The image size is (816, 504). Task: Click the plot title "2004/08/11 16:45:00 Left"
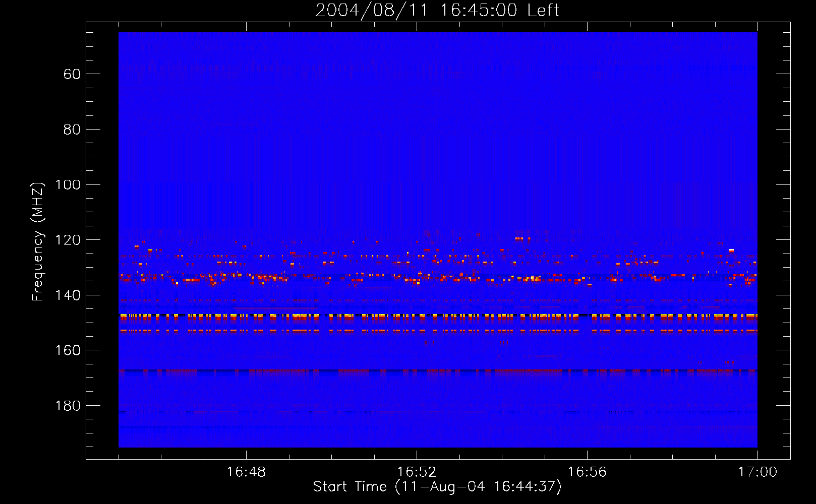pyautogui.click(x=437, y=11)
